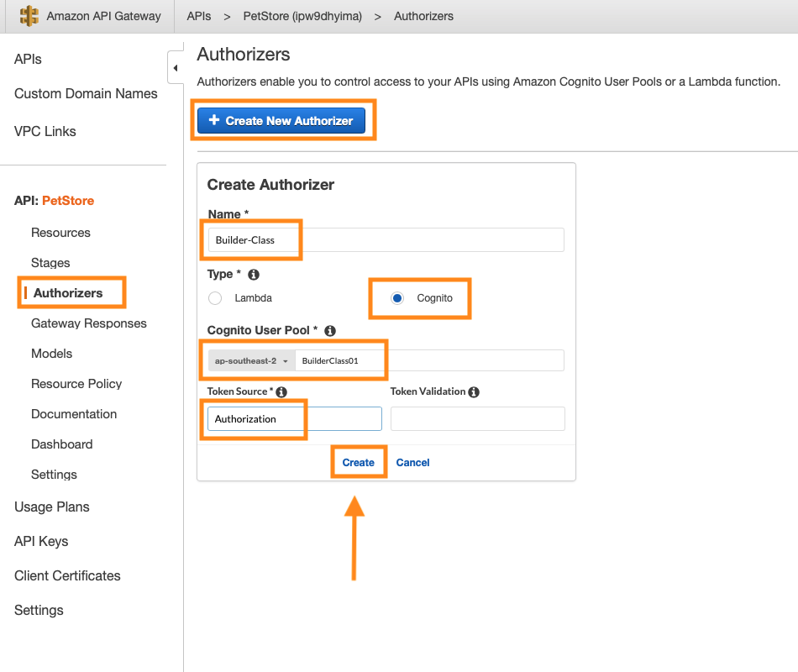Open Gateway Responses in sidebar
798x672 pixels.
point(89,323)
